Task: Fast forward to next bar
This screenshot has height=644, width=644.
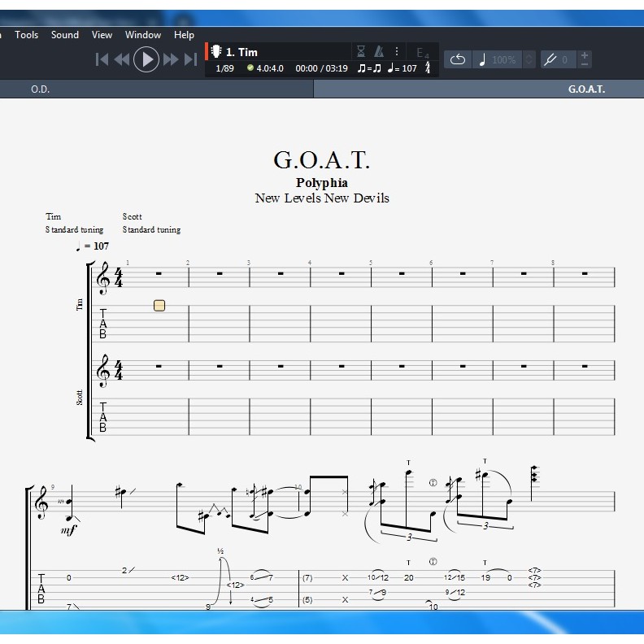Action: 171,59
